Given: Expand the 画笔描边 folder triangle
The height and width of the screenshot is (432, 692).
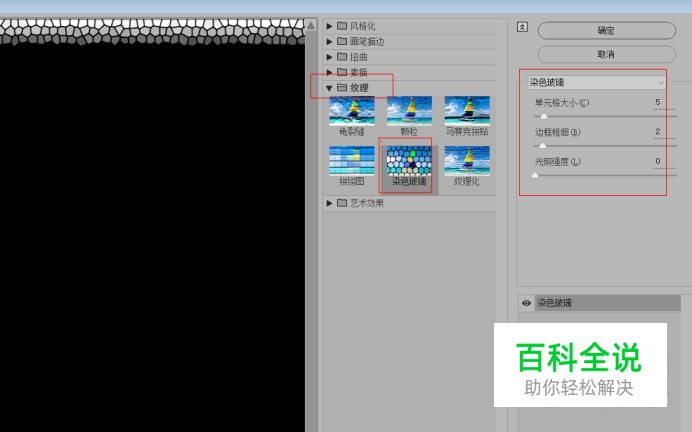Looking at the screenshot, I should click(329, 41).
